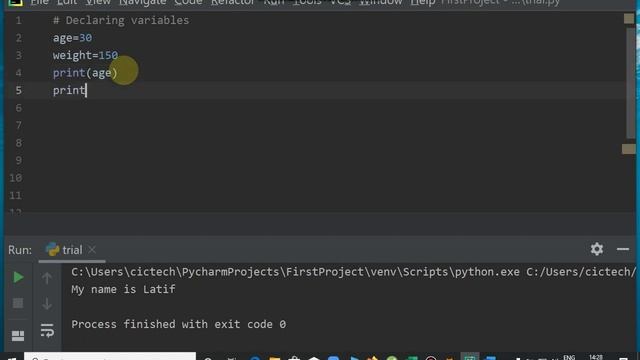This screenshot has width=640, height=360.
Task: Open Run panel settings gear
Action: click(597, 249)
